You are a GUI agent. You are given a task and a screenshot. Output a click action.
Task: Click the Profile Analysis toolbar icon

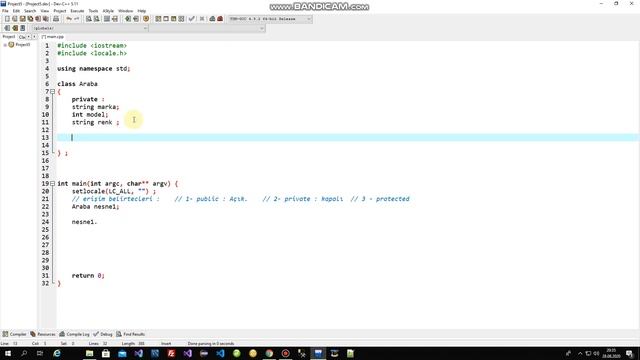coord(212,19)
